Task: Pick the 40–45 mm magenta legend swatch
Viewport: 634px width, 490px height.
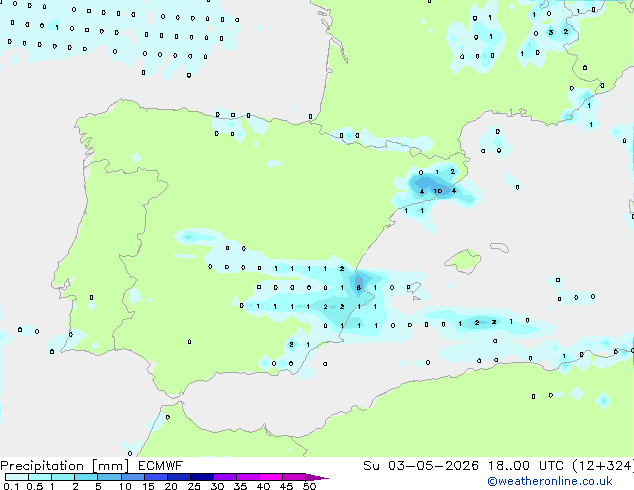Action: click(271, 477)
